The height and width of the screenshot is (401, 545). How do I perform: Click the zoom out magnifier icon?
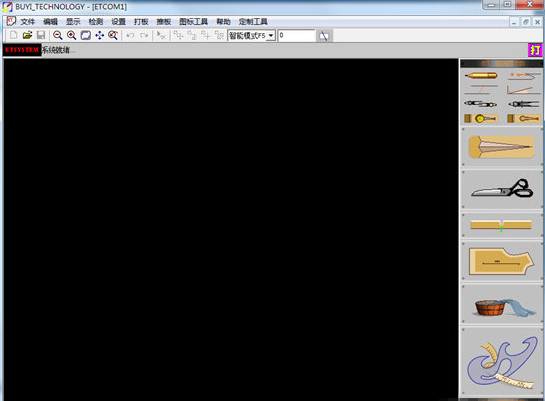point(58,35)
